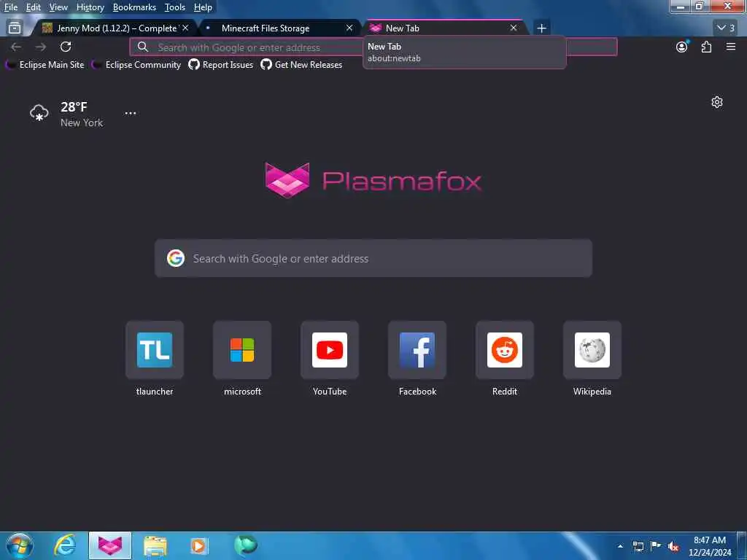Click the address bar search magnifier
The image size is (747, 560).
[143, 47]
